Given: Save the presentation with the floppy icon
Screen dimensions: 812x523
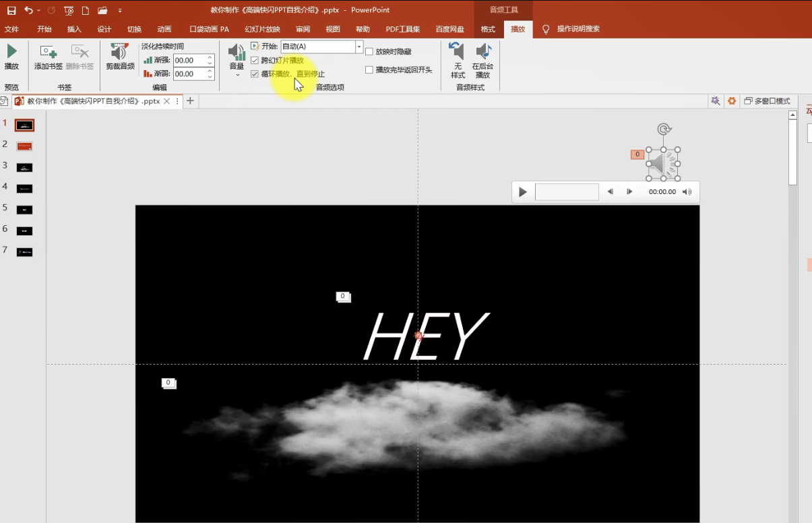Looking at the screenshot, I should pyautogui.click(x=11, y=10).
